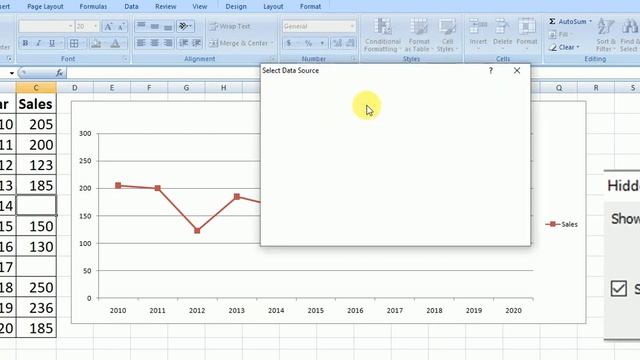Center text horizontally

[155, 43]
